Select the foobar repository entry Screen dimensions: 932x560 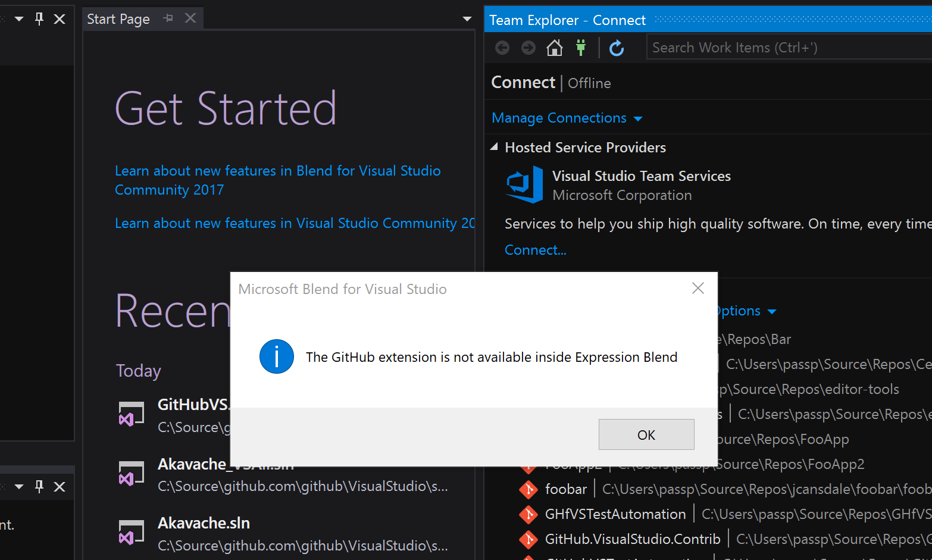tap(566, 489)
